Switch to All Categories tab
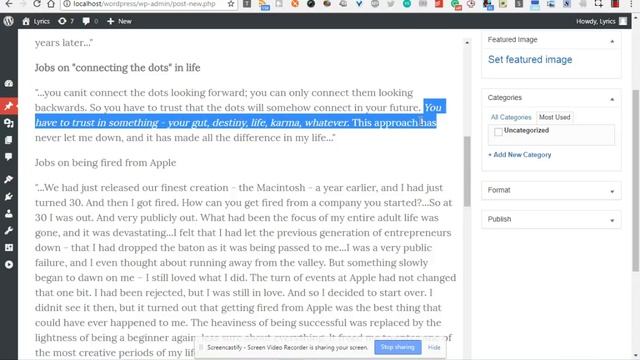Viewport: 640px width, 360px height. point(511,117)
